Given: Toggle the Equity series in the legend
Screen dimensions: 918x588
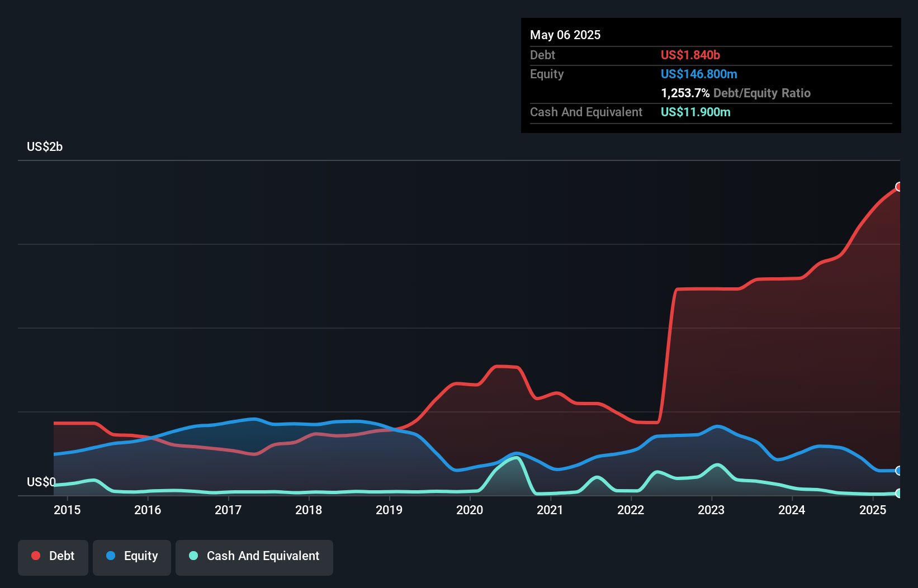Looking at the screenshot, I should [x=132, y=557].
